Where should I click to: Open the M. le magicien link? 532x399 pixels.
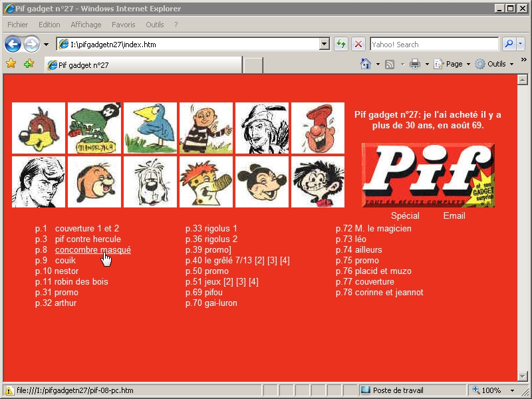click(383, 228)
